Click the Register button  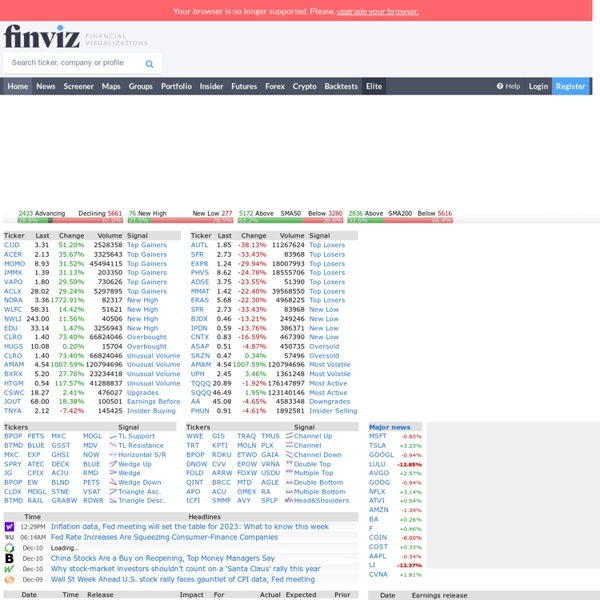pyautogui.click(x=571, y=86)
